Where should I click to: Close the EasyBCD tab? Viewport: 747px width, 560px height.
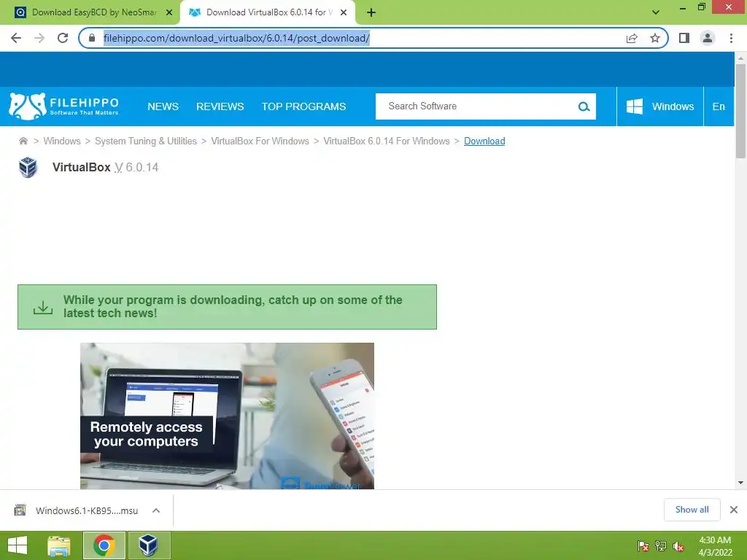pos(169,13)
